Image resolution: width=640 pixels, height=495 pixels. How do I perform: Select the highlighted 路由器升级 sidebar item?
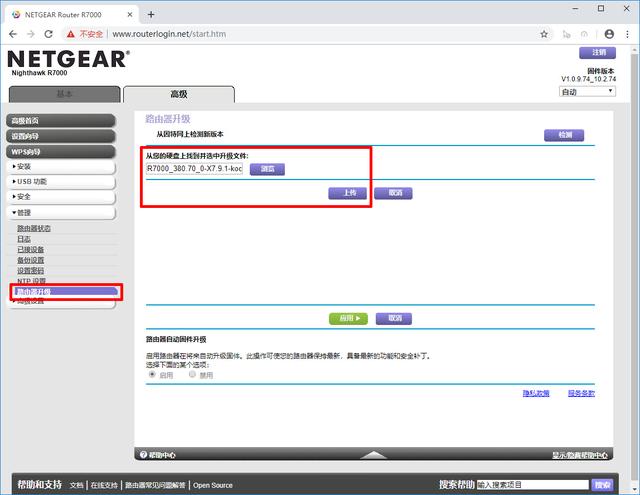point(66,291)
